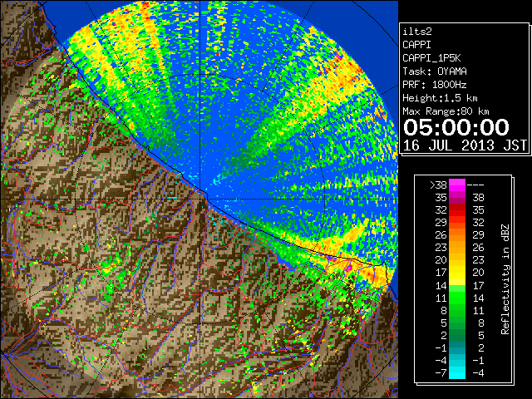Screen dimensions: 532x399
Task: Click the 'CAPPI' line above CAPPI_1P5K
Action: pos(416,45)
